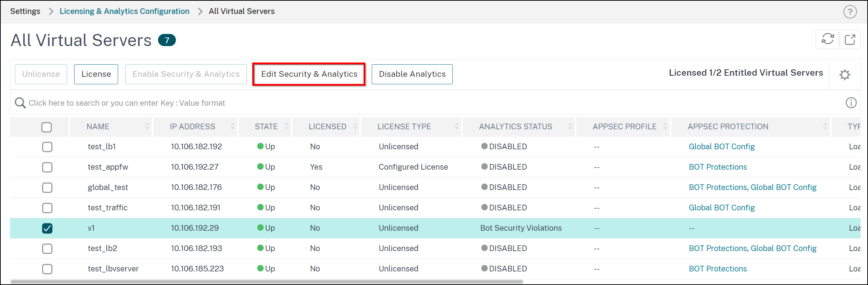Check the test_lbvserver checkbox

click(47, 269)
